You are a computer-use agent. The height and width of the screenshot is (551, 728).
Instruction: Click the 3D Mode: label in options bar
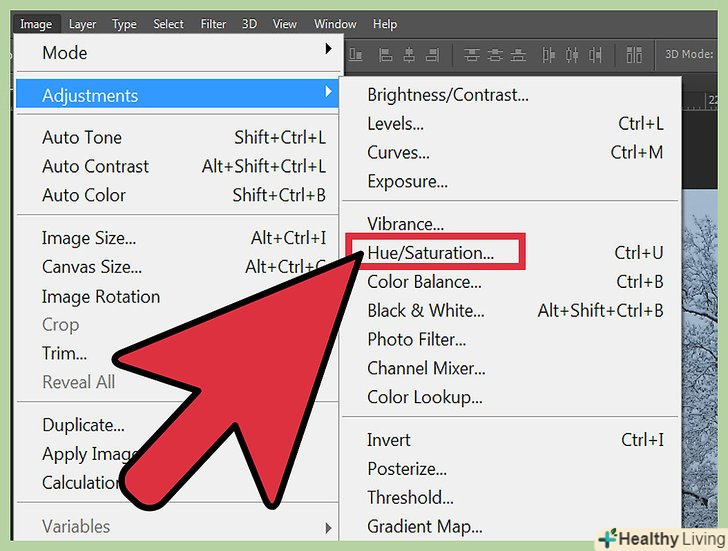(x=689, y=54)
